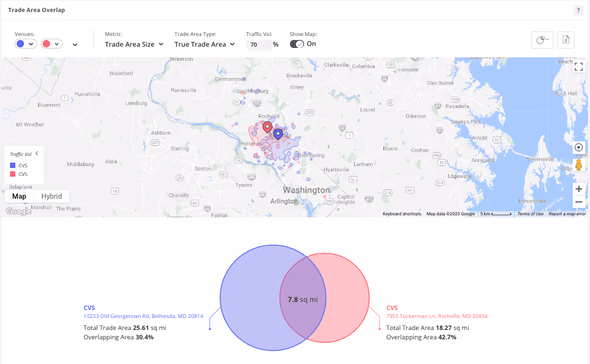
Task: Open the True Trade Area type dropdown
Action: pos(204,45)
